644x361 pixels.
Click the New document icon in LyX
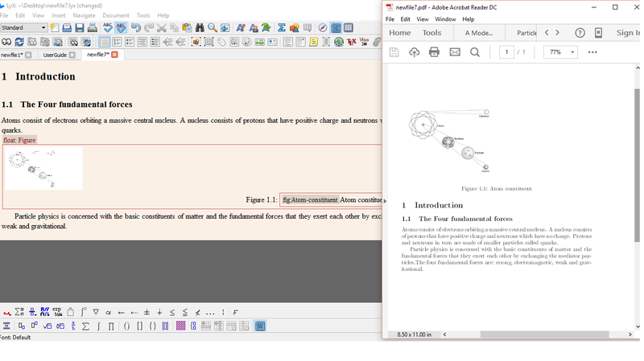(x=54, y=27)
